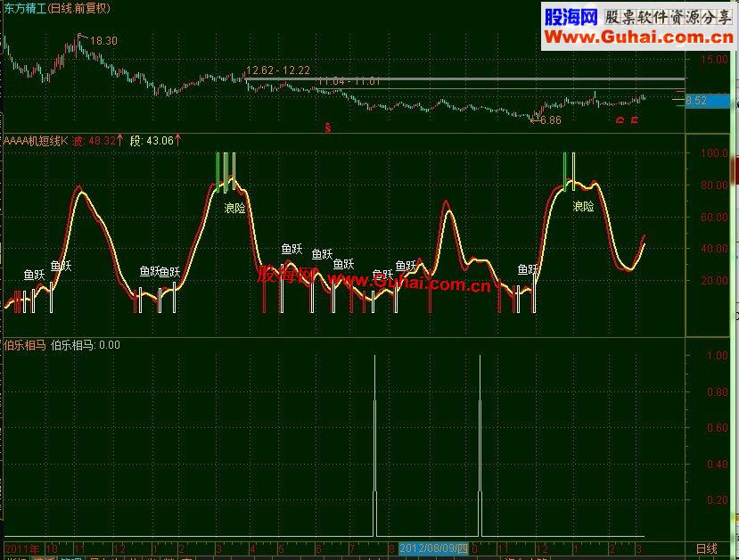Click the 18.30 high price flag marker
The image size is (739, 560).
click(x=98, y=40)
